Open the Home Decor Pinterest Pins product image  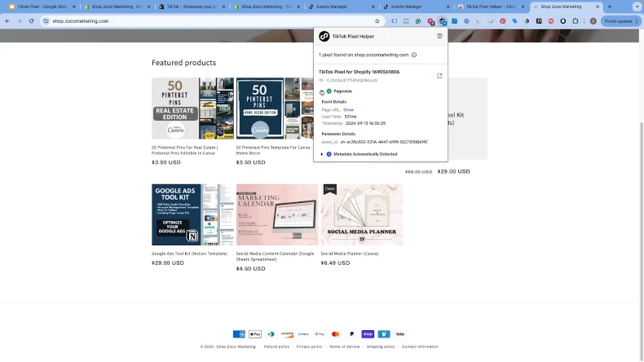275,108
